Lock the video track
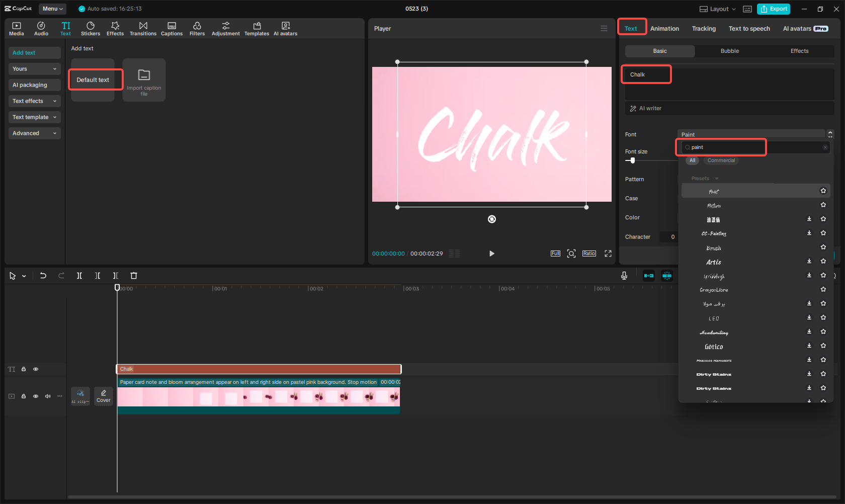This screenshot has width=845, height=504. click(23, 396)
